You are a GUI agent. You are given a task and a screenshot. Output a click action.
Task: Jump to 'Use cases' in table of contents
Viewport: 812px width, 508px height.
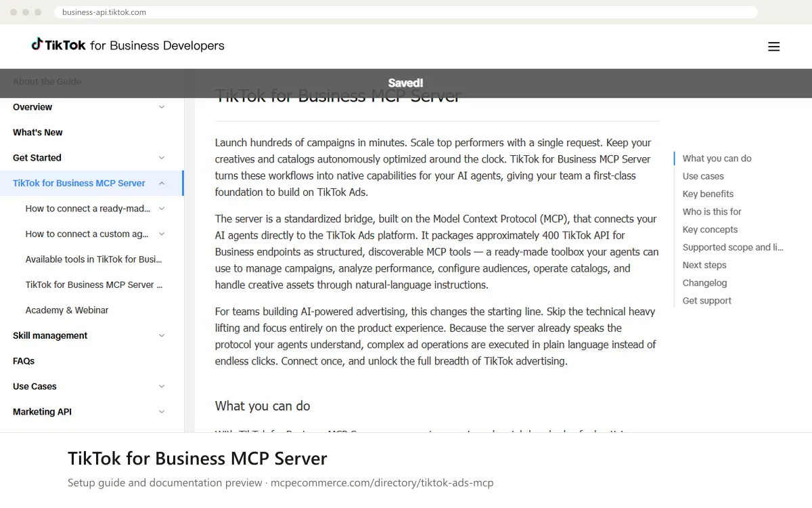point(703,176)
